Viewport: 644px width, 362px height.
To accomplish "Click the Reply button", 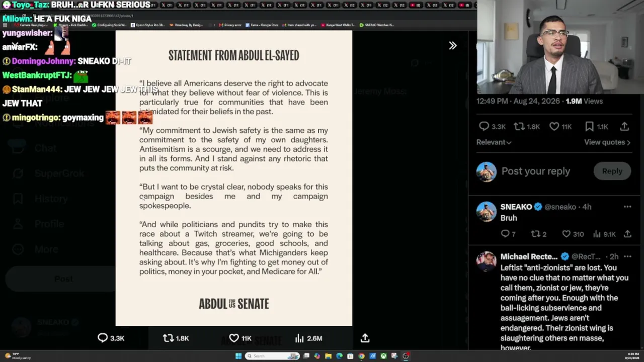I will click(612, 171).
